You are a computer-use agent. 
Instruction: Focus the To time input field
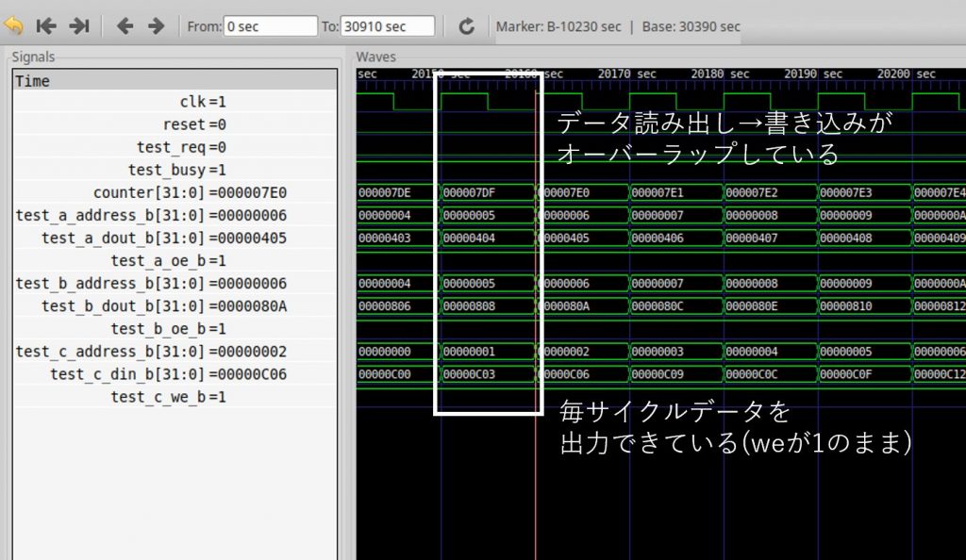388,26
